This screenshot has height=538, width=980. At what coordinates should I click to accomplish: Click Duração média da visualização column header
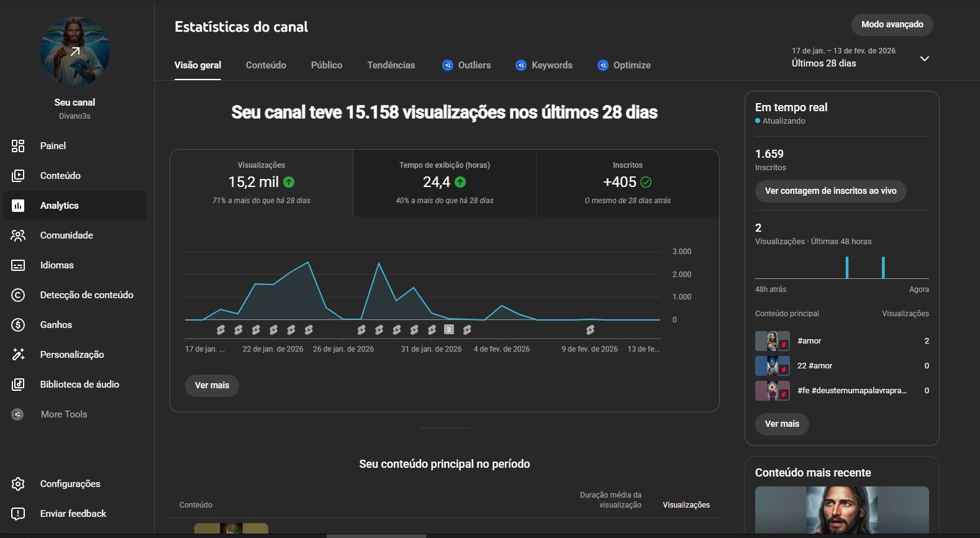pos(610,500)
